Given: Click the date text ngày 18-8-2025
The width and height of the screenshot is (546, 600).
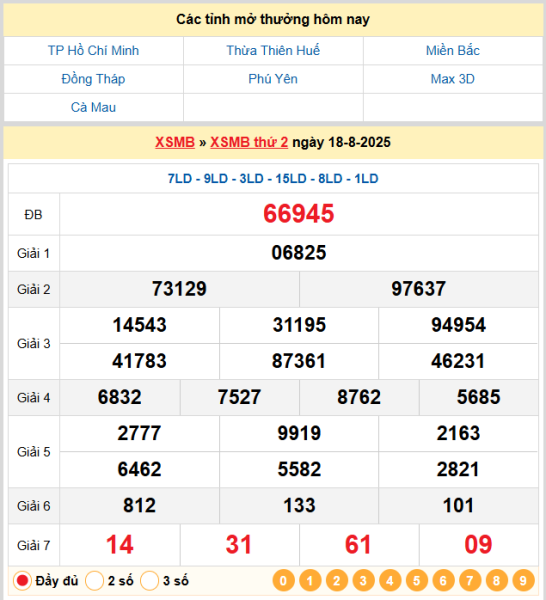Looking at the screenshot, I should (341, 142).
